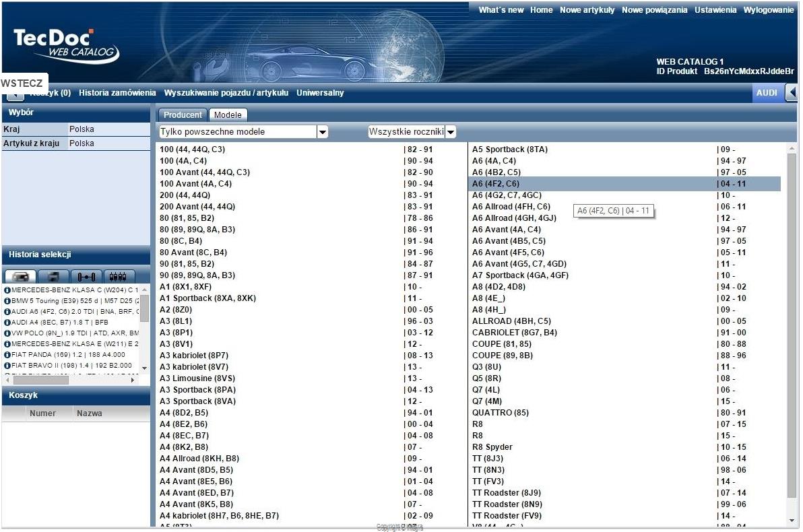Open 'Tylko powszechne modele' dropdown
Viewport: 803px width, 532px height.
[x=322, y=132]
